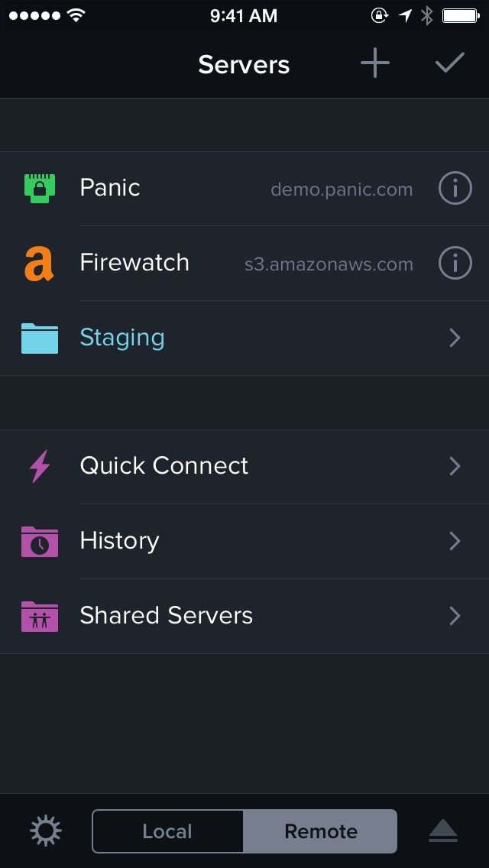
Task: Tap the checkmark to finish editing
Action: [x=450, y=64]
